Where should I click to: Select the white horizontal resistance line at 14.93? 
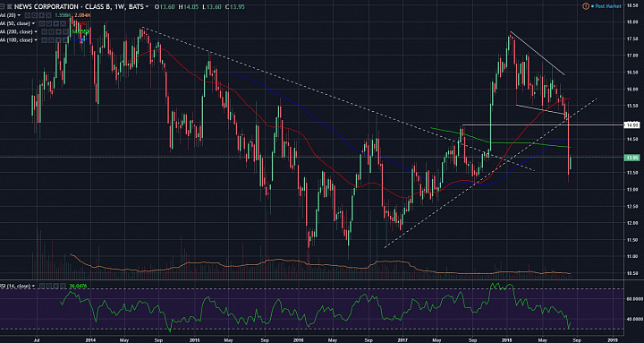click(x=542, y=124)
